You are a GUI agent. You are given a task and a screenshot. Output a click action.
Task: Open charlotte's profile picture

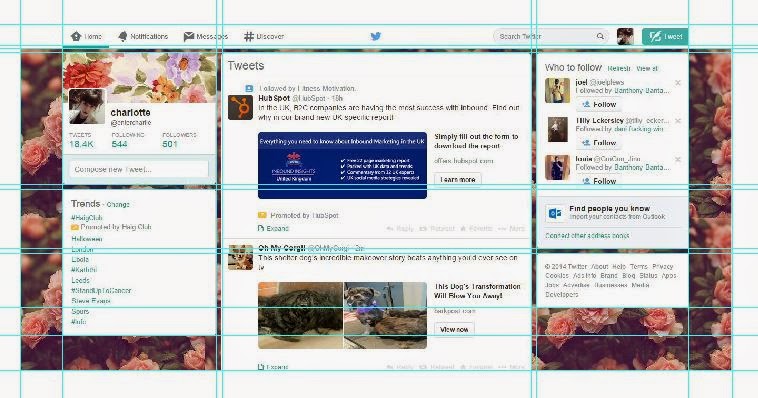coord(87,106)
